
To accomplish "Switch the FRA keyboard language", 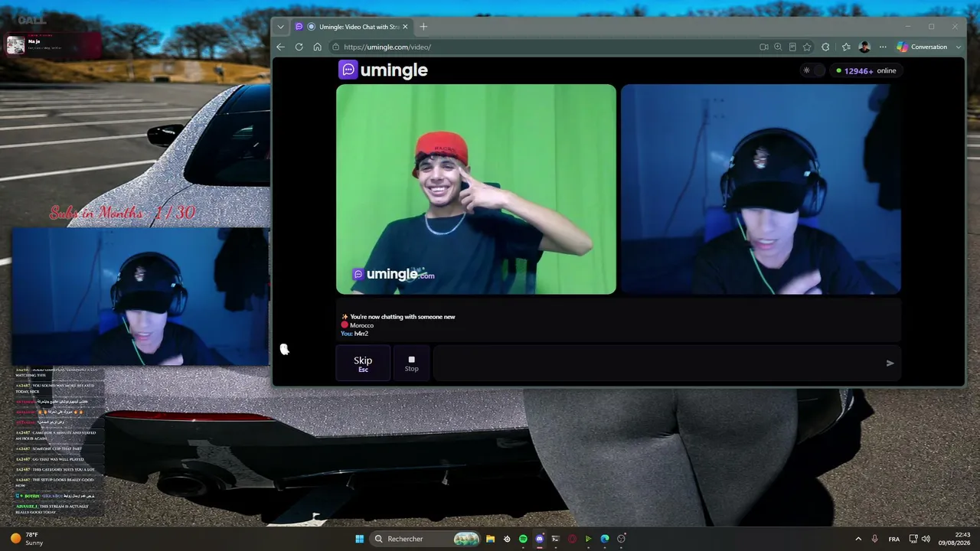I will [894, 539].
